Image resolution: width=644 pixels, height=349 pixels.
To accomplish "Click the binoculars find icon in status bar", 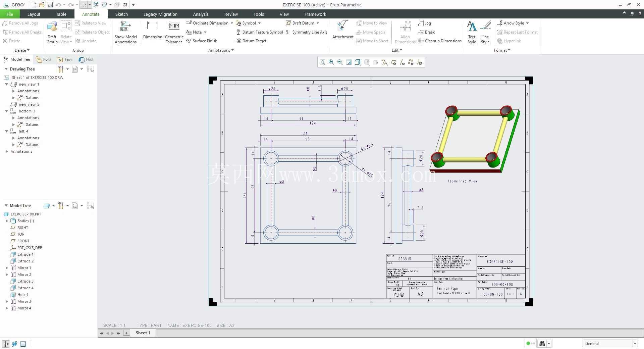I will 542,343.
